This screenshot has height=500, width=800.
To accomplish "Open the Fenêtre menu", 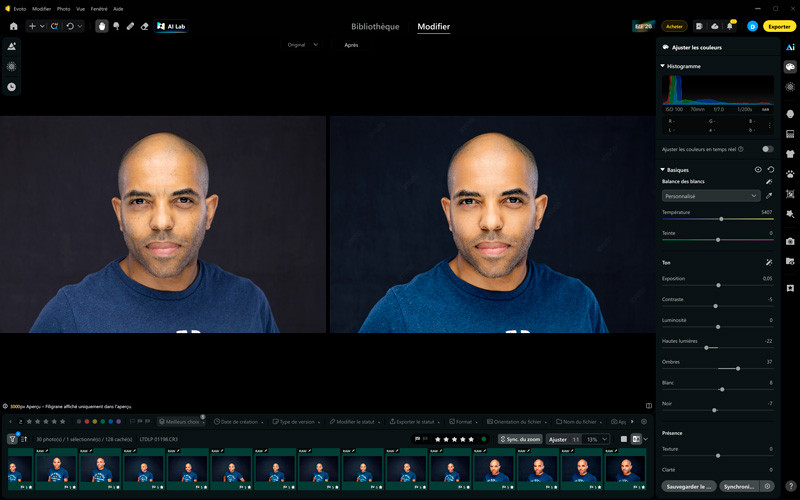I will (x=99, y=9).
